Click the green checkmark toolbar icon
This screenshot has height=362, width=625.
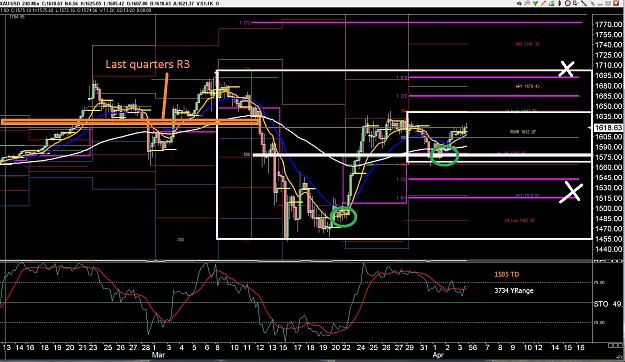tap(535, 3)
